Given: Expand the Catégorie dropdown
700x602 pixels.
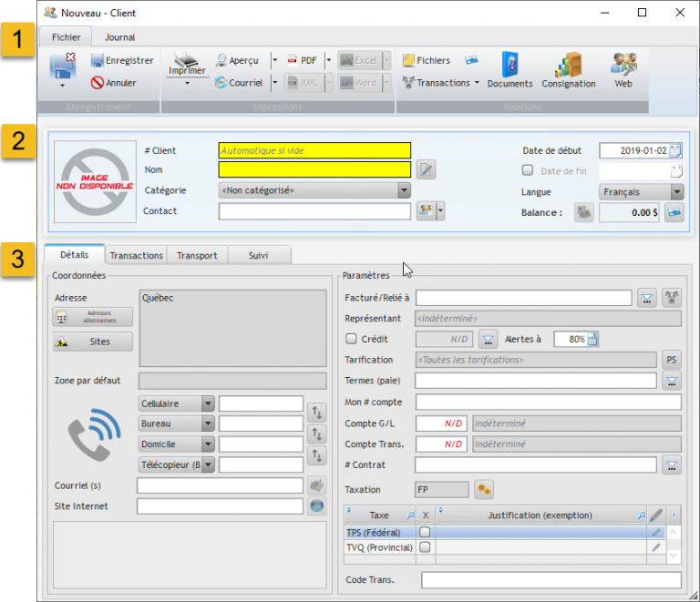Looking at the screenshot, I should point(404,190).
